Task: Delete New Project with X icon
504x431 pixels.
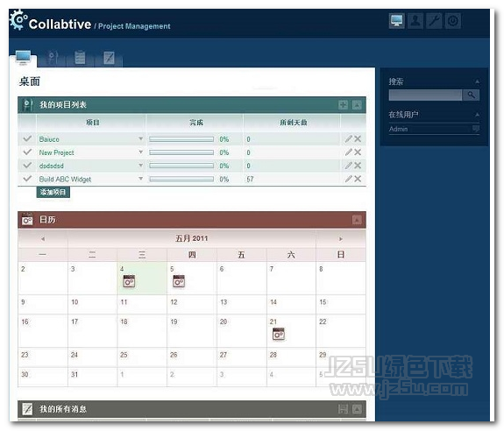Action: [358, 152]
